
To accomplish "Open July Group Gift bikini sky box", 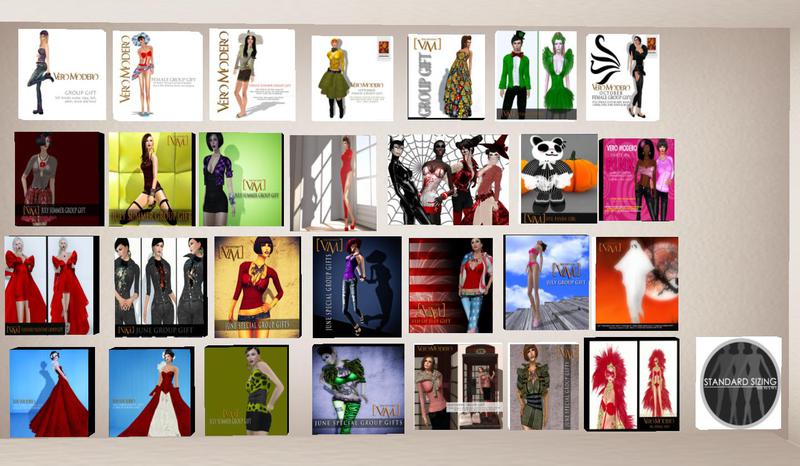I will [546, 283].
